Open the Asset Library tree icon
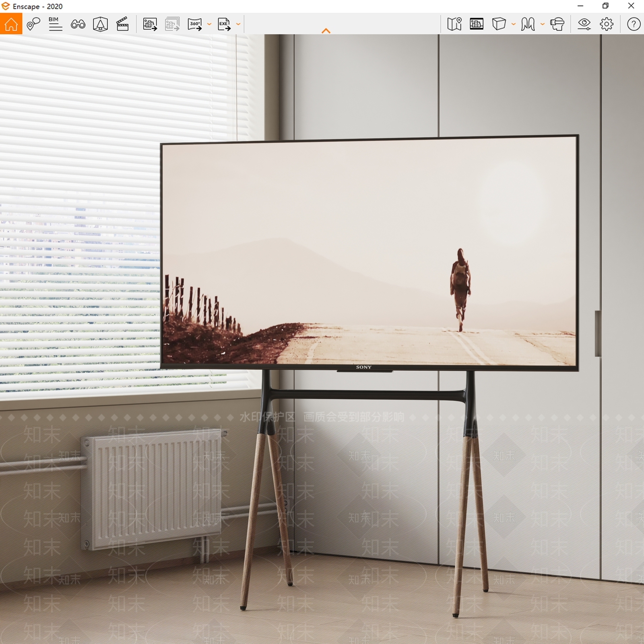 100,24
